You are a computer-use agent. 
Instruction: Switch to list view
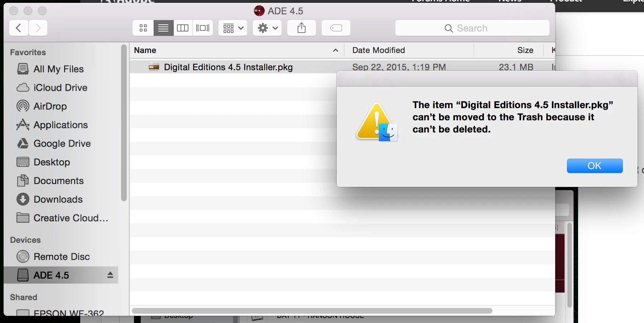(x=163, y=28)
